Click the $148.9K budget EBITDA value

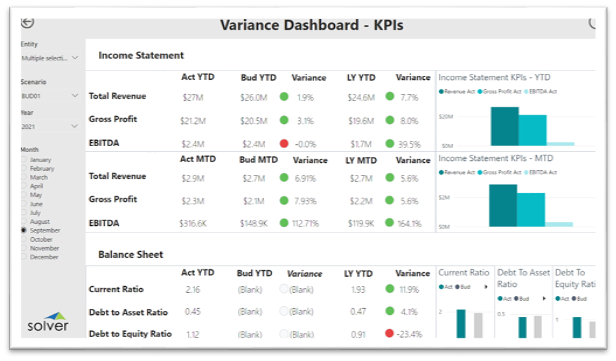254,224
